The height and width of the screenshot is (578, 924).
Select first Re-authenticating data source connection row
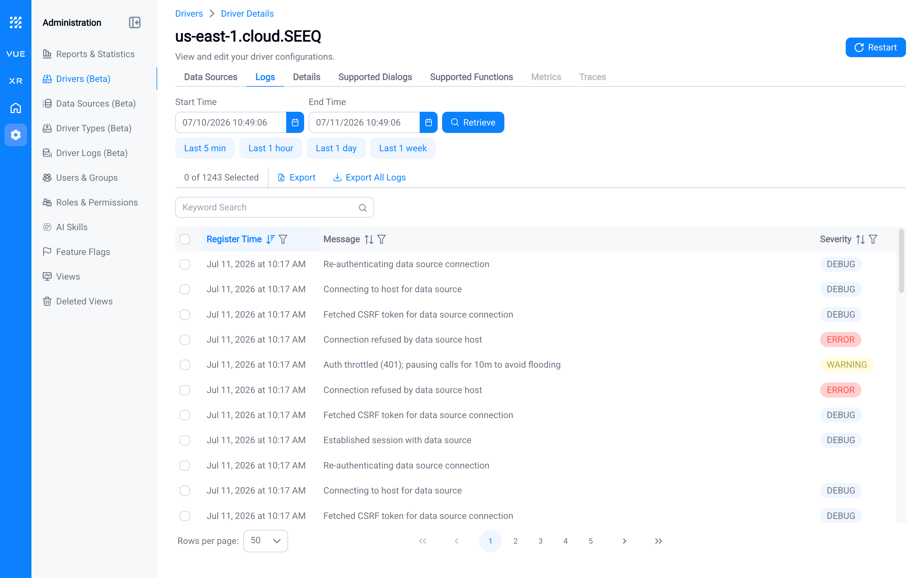pos(185,264)
